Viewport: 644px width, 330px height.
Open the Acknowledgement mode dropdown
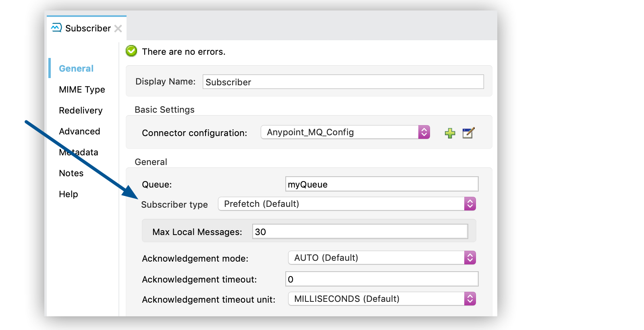click(382, 258)
